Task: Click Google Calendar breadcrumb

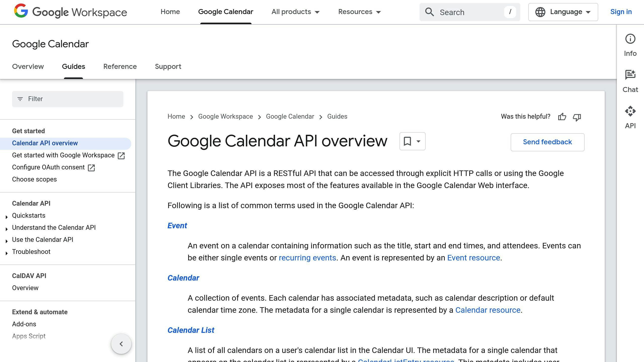Action: pos(290,117)
